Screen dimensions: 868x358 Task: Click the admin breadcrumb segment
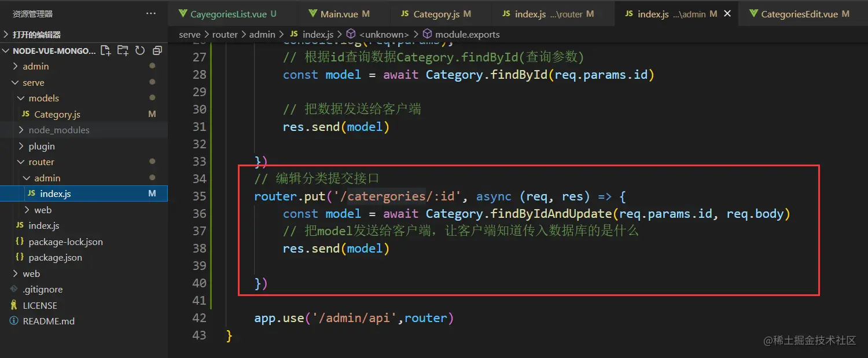(262, 35)
